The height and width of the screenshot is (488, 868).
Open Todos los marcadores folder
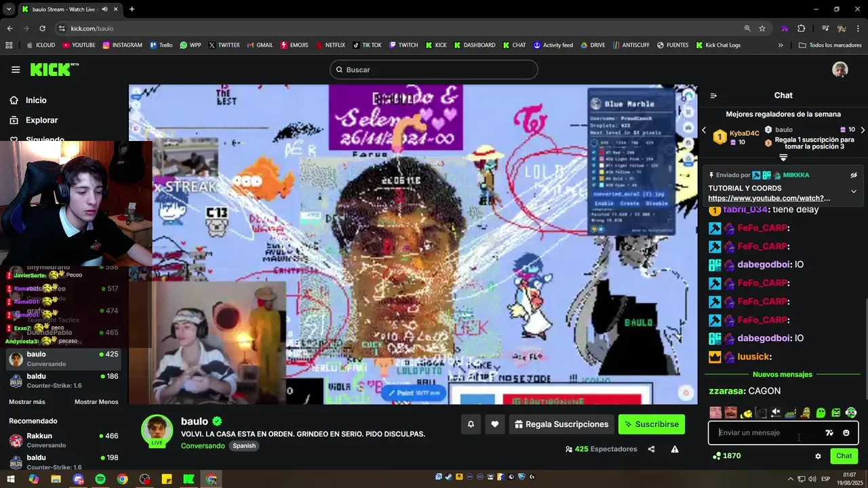(x=830, y=45)
